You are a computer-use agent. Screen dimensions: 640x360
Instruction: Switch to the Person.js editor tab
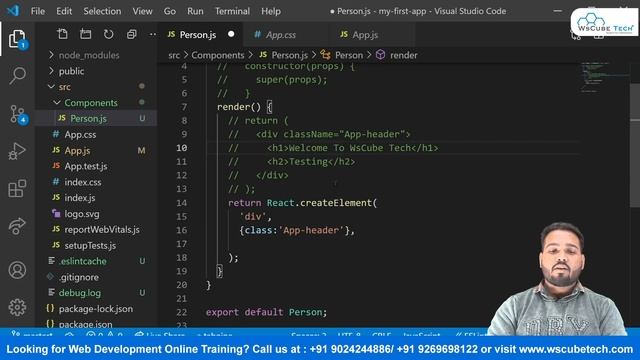tap(200, 35)
